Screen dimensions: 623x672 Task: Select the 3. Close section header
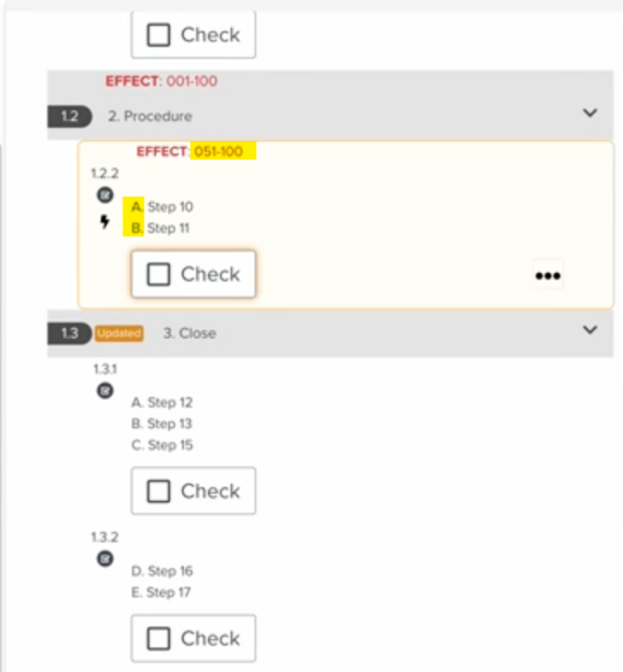(x=189, y=333)
